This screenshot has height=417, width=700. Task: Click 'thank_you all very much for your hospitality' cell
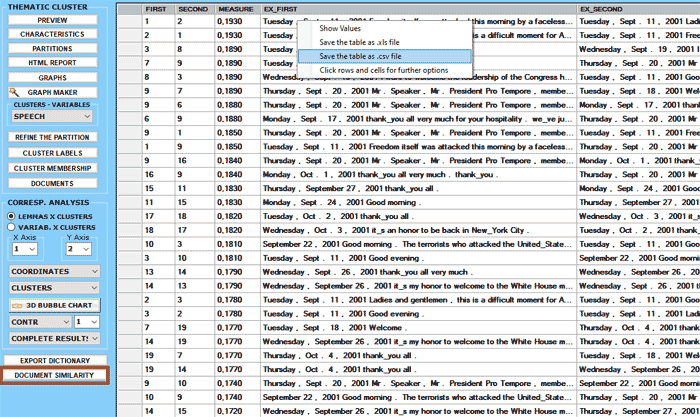(418, 119)
